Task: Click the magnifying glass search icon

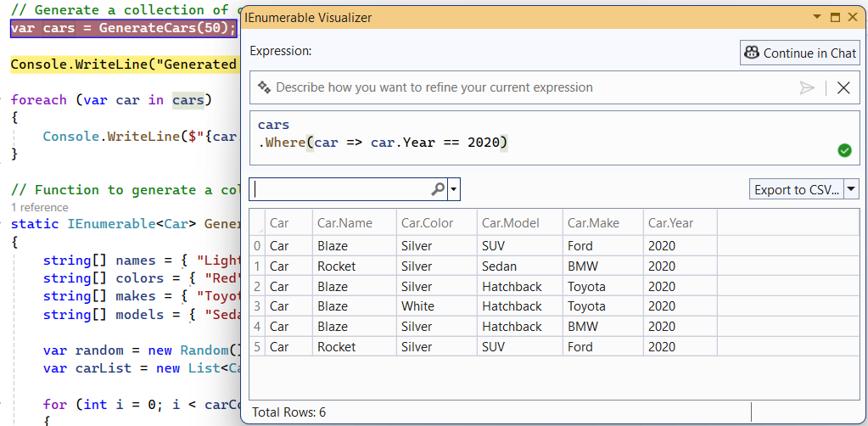Action: click(438, 189)
